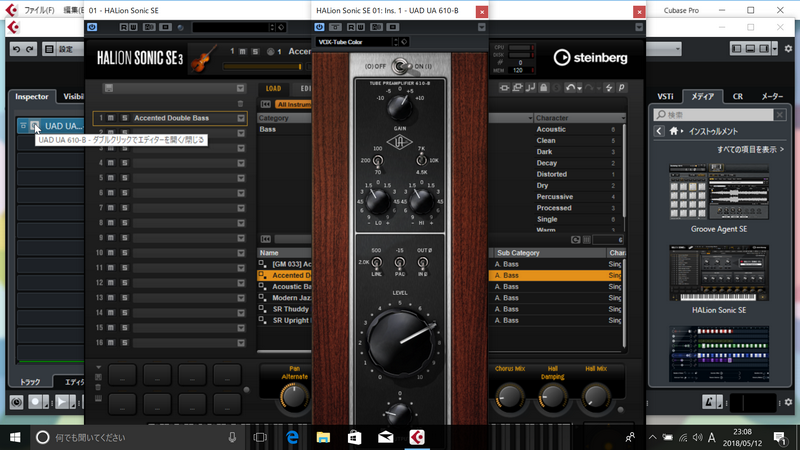This screenshot has width=800, height=450.
Task: Click the HALion lock icon
Action: coord(543,88)
